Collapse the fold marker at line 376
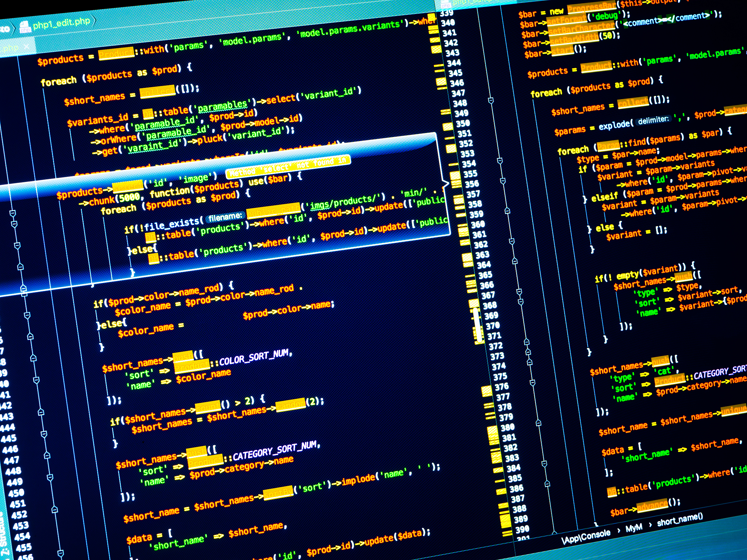The image size is (747, 560). click(533, 382)
